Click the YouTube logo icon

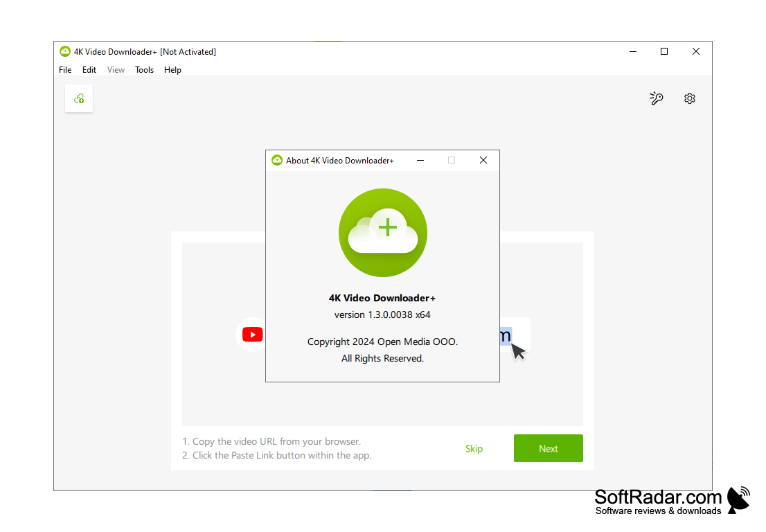coord(253,335)
